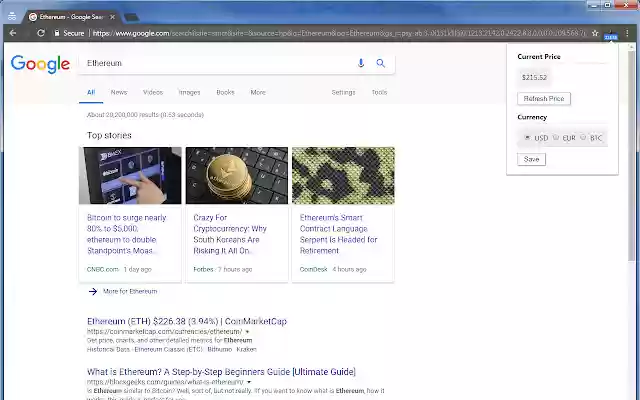Click the About 20,200,000 results text
Viewport: 640px width, 400px height.
(145, 115)
